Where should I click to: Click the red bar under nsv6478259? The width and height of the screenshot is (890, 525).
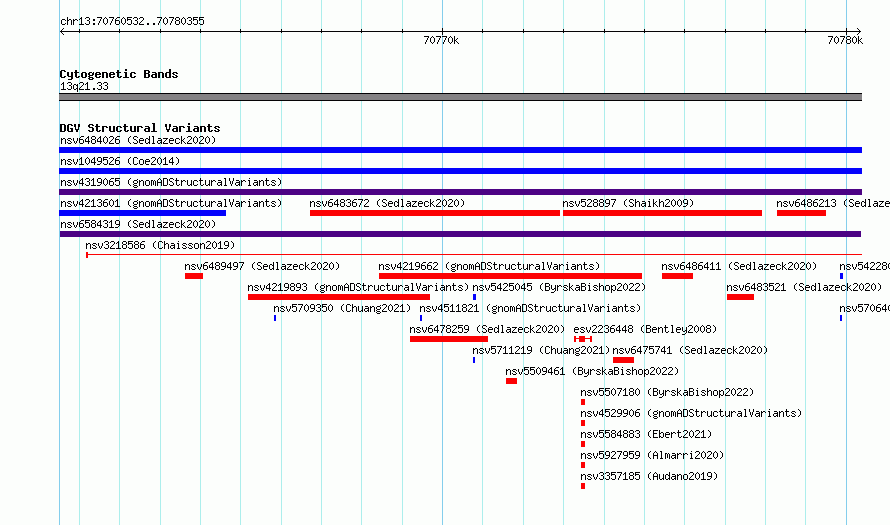click(x=449, y=339)
